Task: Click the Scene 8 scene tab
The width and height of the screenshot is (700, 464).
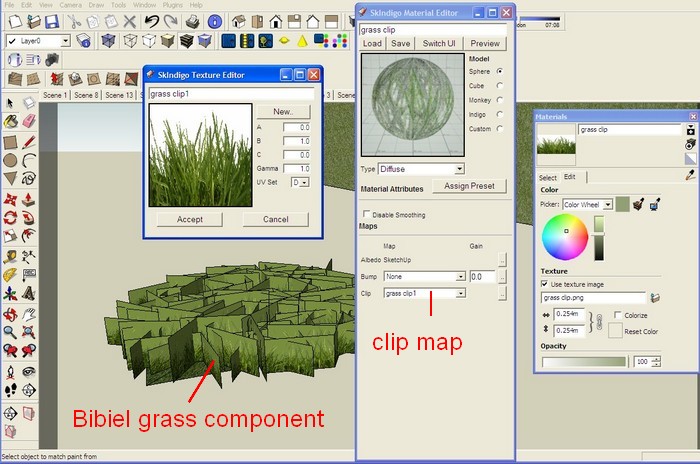Action: tap(85, 95)
